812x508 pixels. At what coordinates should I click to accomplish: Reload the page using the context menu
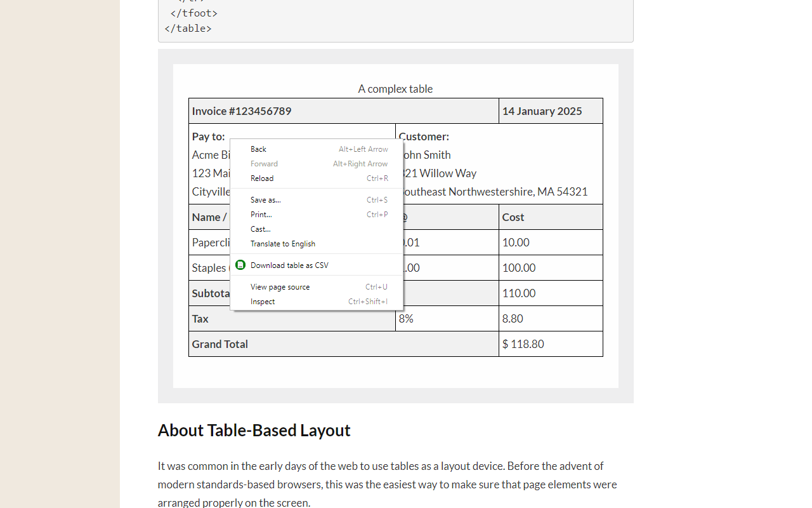262,178
